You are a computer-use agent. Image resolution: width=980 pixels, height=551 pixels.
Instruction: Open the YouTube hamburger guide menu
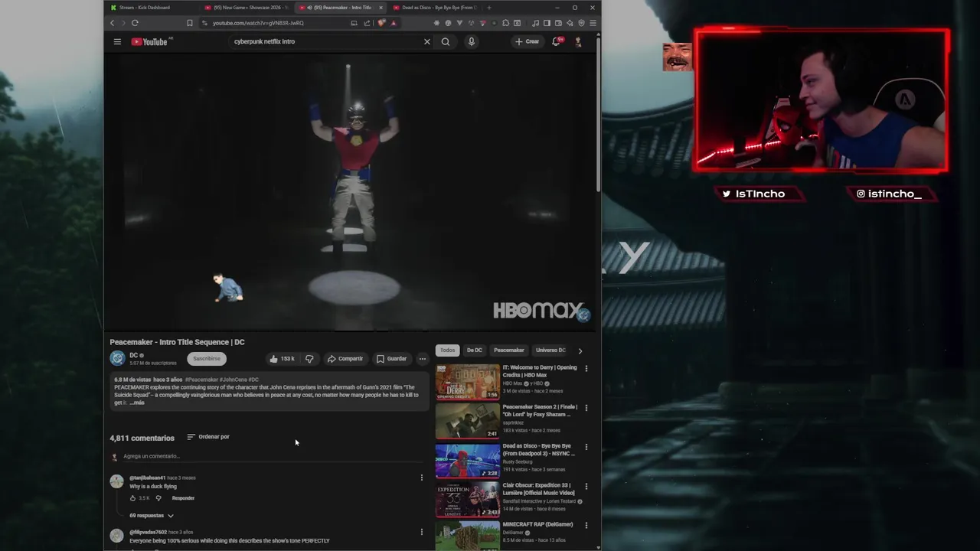click(117, 41)
